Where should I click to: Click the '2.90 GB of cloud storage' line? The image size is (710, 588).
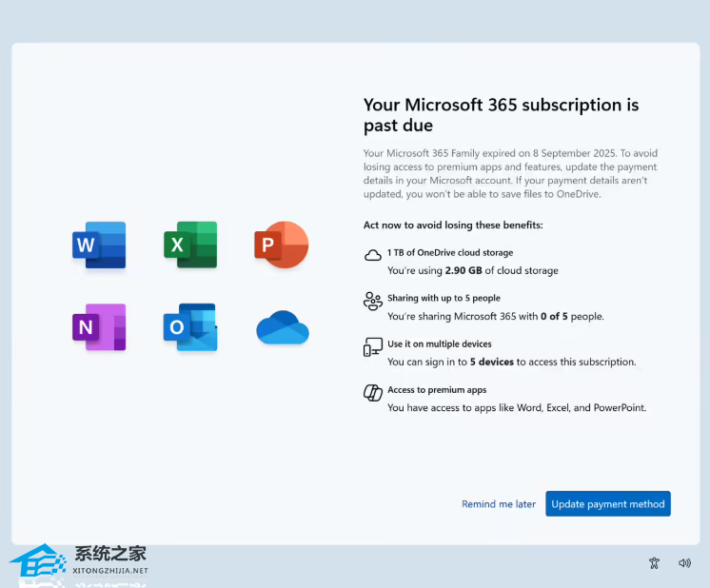[x=473, y=270]
